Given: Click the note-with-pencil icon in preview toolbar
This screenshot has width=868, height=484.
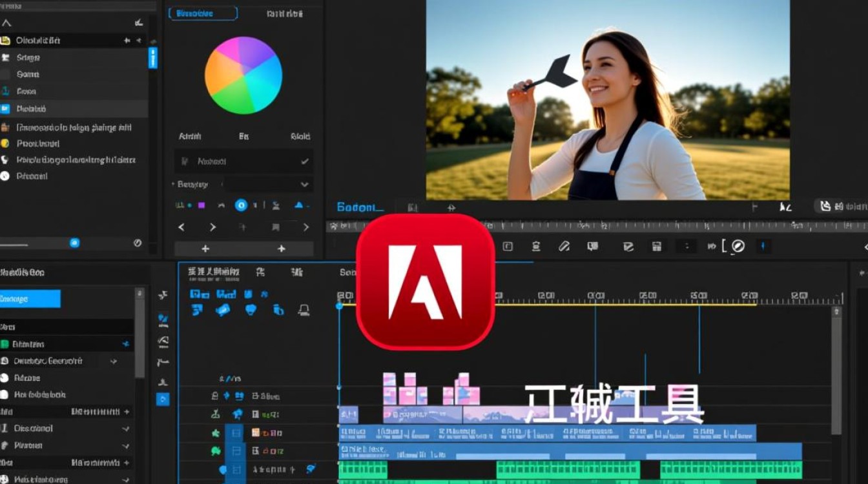Looking at the screenshot, I should 627,246.
